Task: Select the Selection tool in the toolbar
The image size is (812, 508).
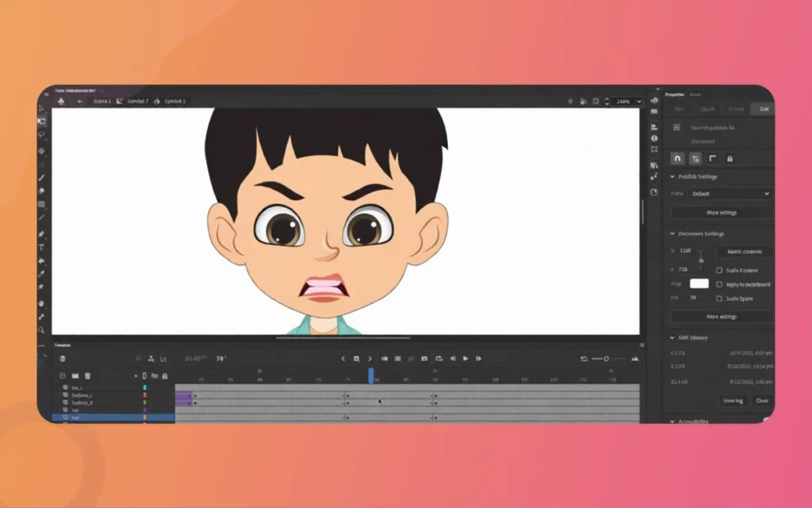Action: point(41,107)
